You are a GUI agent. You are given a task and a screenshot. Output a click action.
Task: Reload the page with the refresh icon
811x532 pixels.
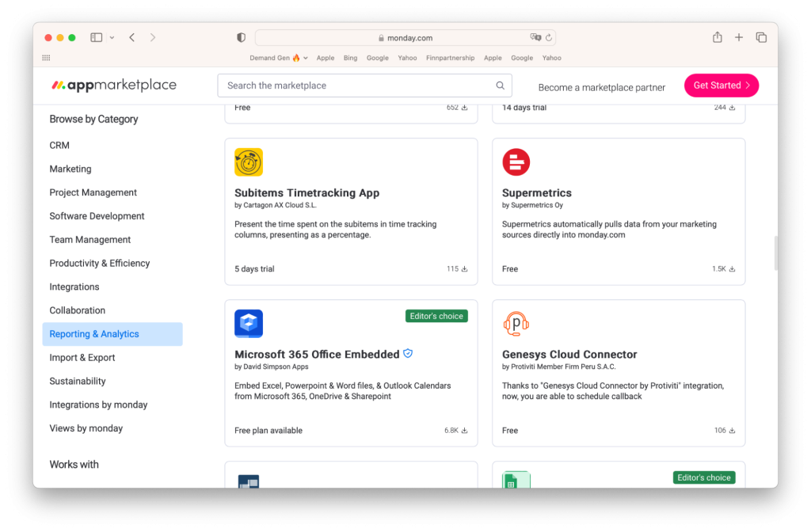[x=549, y=38]
